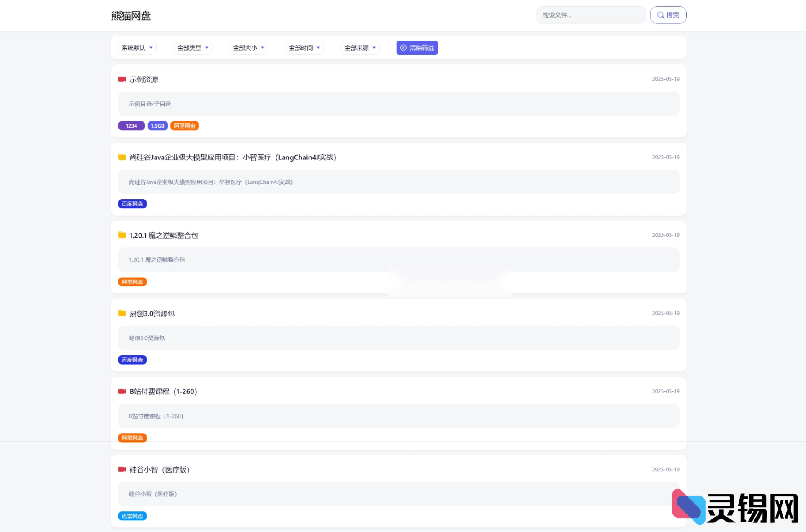This screenshot has width=806, height=532.
Task: Open the 全部来源 filter dropdown
Action: pos(360,48)
